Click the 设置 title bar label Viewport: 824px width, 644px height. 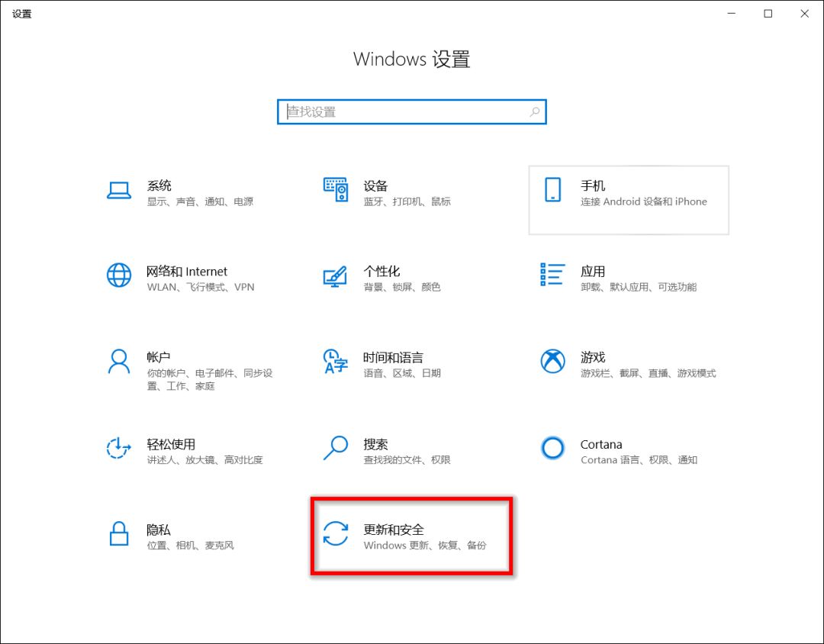(x=21, y=13)
